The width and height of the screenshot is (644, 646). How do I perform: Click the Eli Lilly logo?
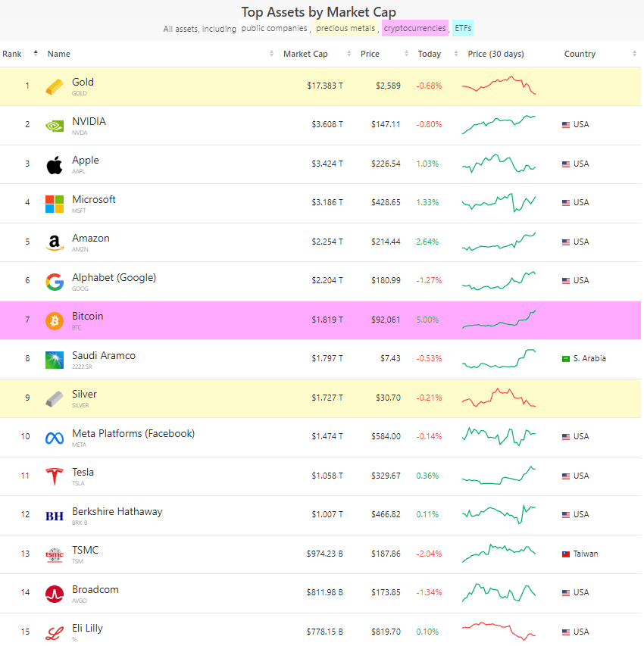(x=55, y=633)
